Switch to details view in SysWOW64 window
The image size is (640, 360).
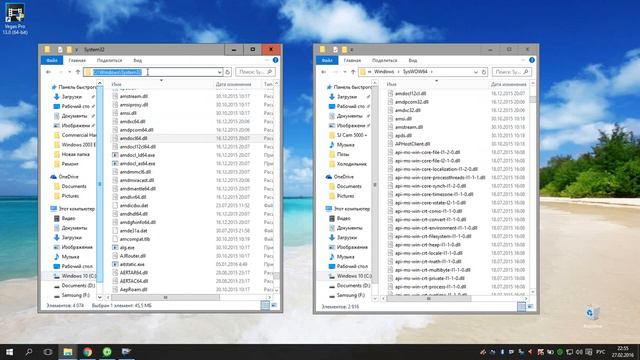click(x=521, y=306)
